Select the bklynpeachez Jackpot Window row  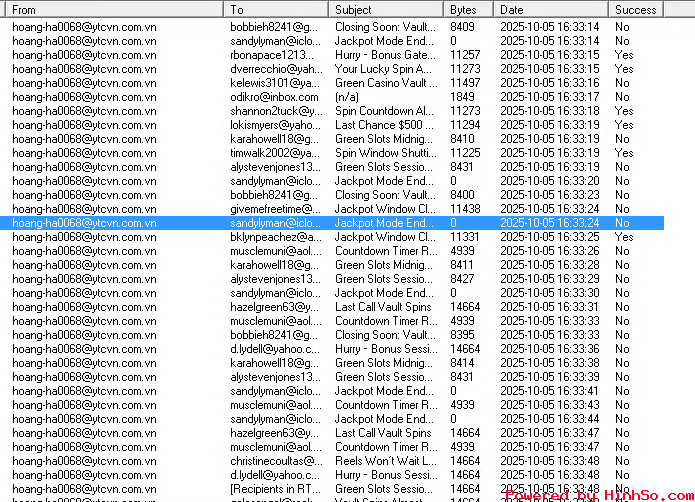[275, 237]
